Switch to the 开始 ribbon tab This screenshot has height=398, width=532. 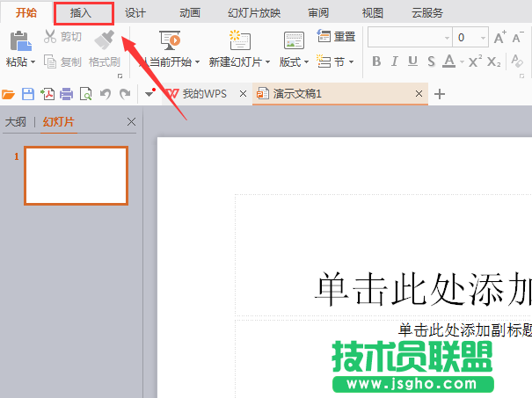(26, 13)
